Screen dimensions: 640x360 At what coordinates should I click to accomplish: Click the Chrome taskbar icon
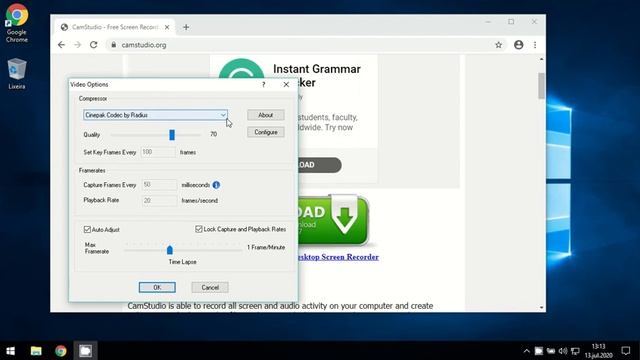coord(61,351)
